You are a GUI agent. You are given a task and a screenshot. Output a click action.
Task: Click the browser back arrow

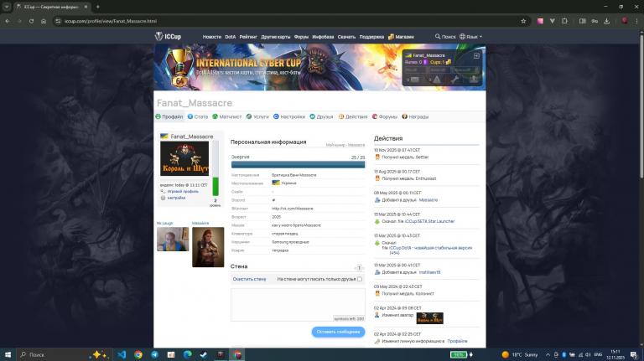click(7, 21)
